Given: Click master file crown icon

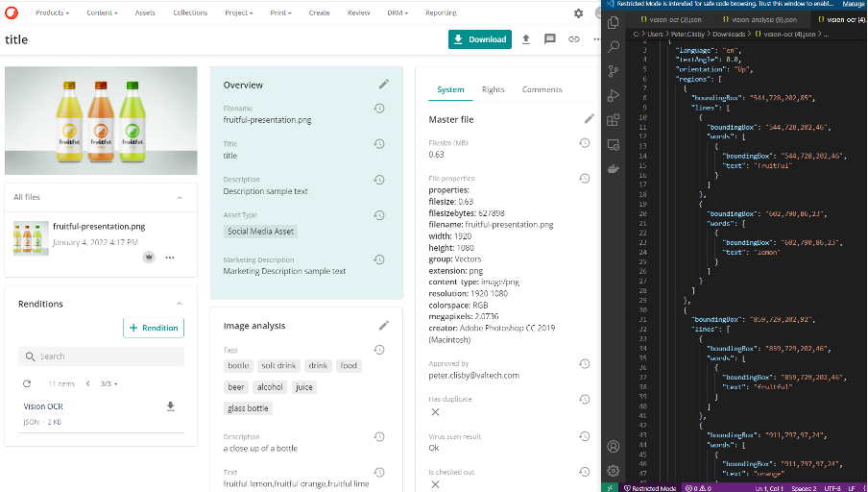Looking at the screenshot, I should (149, 258).
